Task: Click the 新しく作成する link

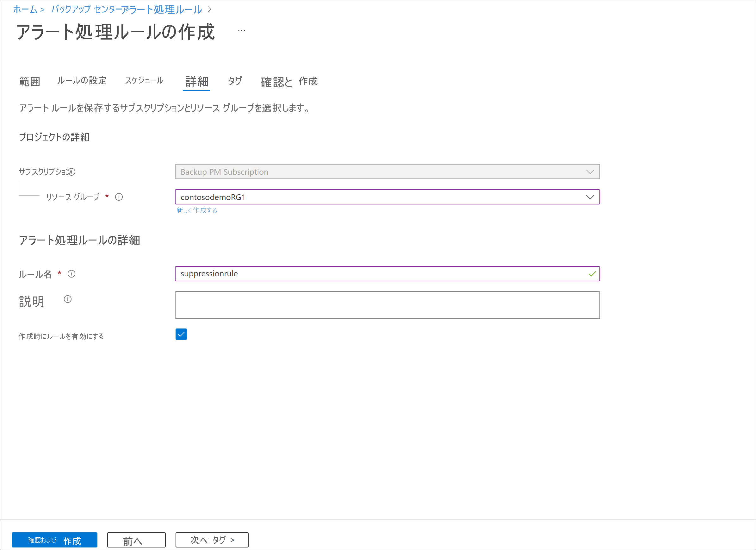Action: point(197,209)
